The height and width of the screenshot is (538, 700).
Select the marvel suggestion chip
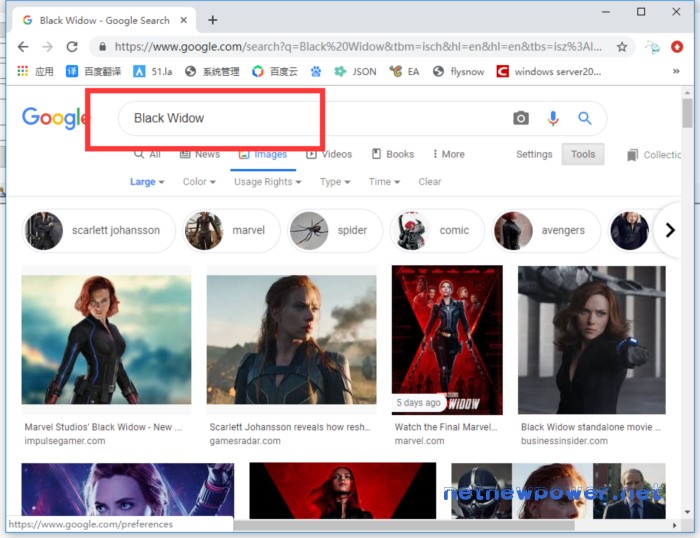click(231, 230)
